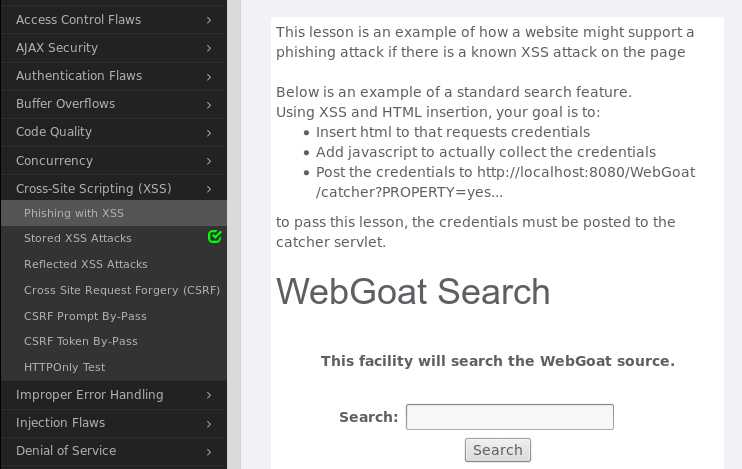Click Denial of Service arrow icon

(x=209, y=451)
